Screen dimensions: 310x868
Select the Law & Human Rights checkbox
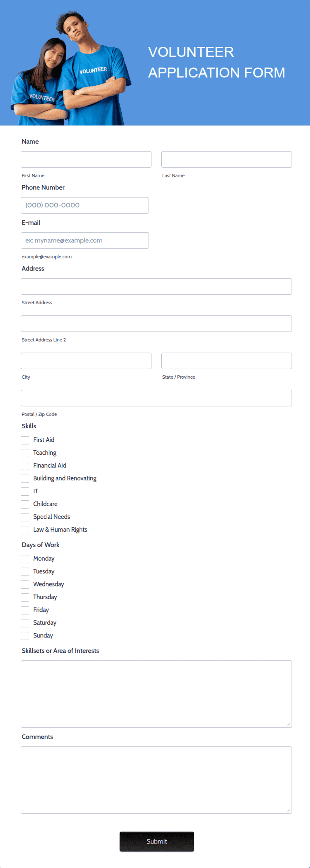click(x=25, y=530)
